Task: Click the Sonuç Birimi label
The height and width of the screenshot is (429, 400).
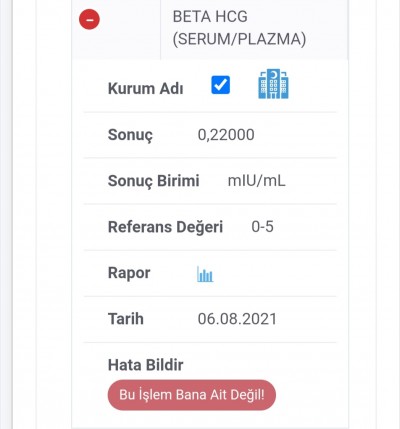Action: (153, 181)
